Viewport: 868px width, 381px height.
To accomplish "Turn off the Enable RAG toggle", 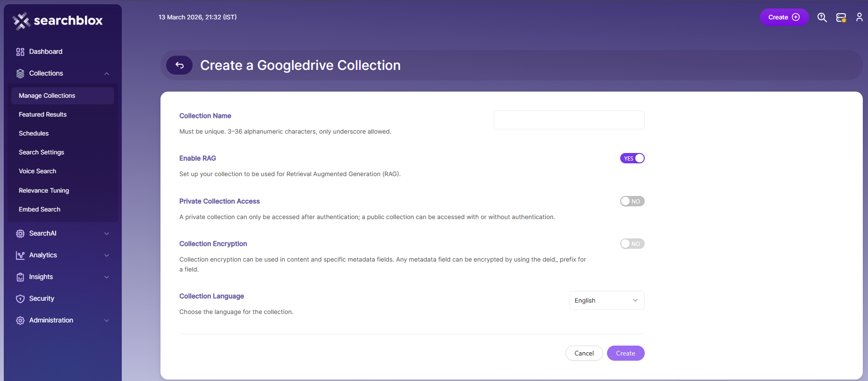I will [x=632, y=158].
